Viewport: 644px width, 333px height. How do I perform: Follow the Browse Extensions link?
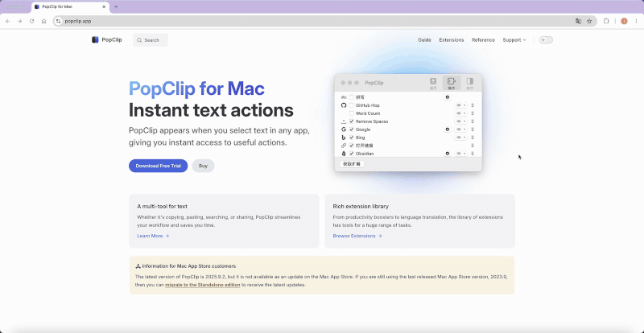click(357, 236)
